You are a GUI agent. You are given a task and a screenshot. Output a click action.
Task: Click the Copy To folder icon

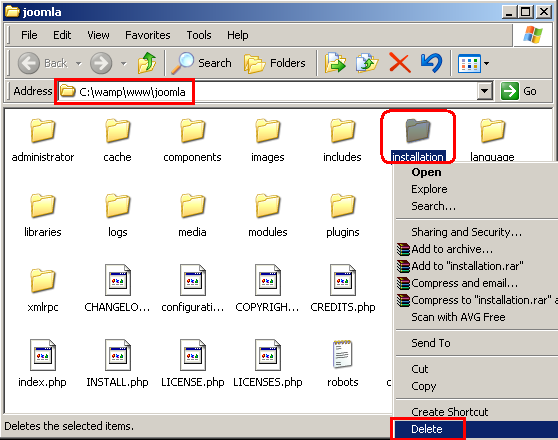coord(367,63)
